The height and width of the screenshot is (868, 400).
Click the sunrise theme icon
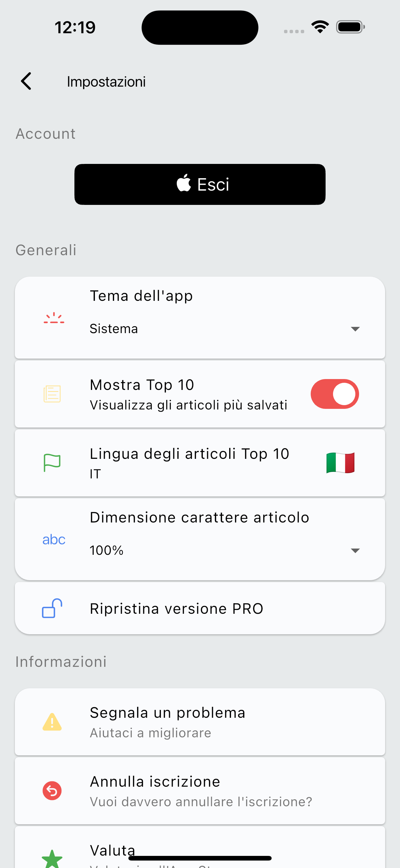[x=54, y=318]
